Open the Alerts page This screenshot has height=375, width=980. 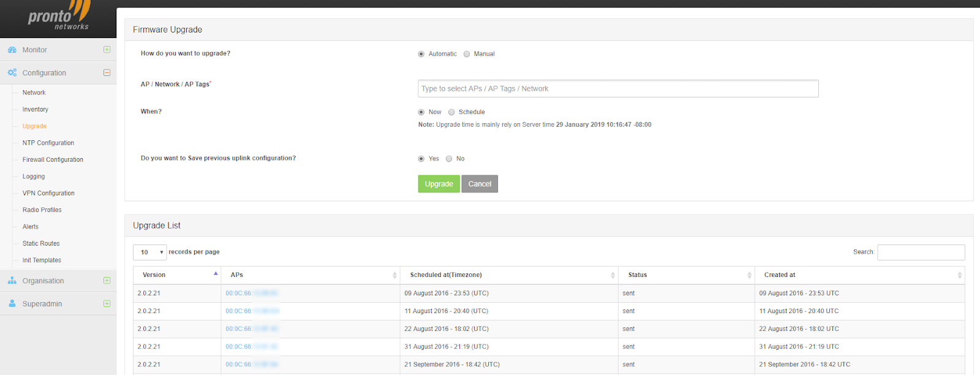[31, 227]
